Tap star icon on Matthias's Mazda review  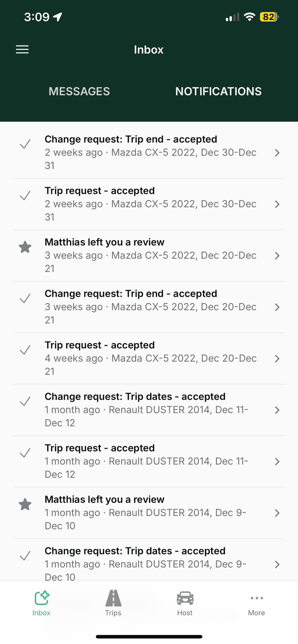point(25,247)
